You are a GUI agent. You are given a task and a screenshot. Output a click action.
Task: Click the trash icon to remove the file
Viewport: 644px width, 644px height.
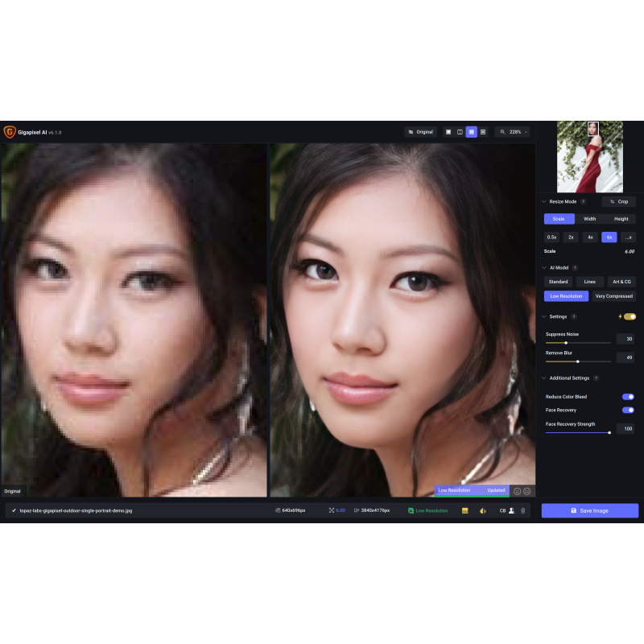point(523,510)
